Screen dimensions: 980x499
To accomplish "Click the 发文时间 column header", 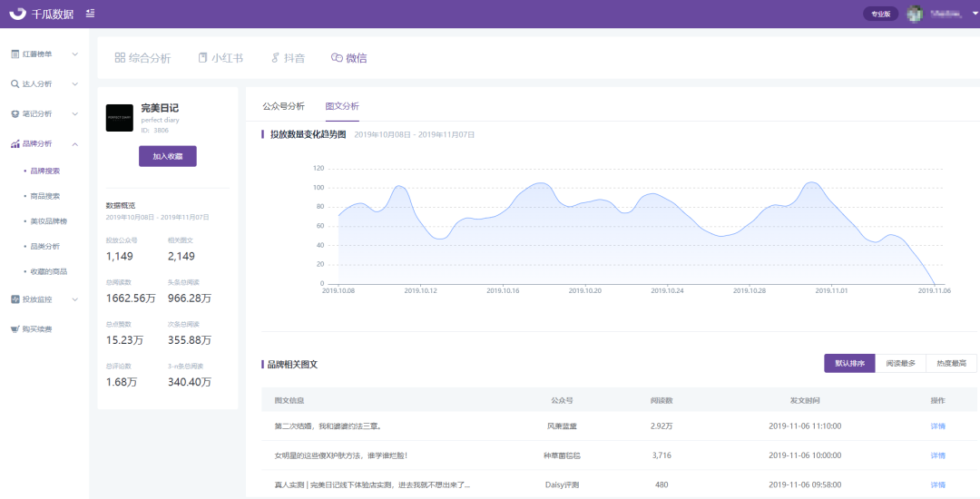I will [805, 400].
